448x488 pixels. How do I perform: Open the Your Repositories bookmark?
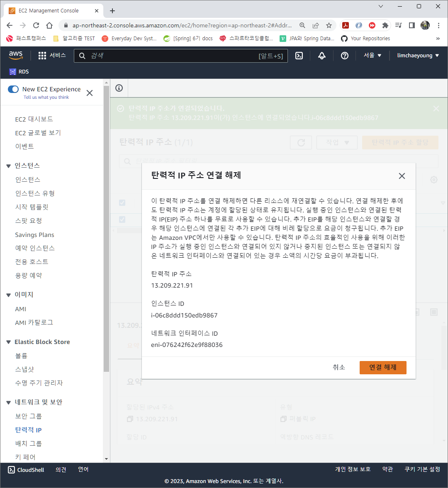(x=365, y=39)
